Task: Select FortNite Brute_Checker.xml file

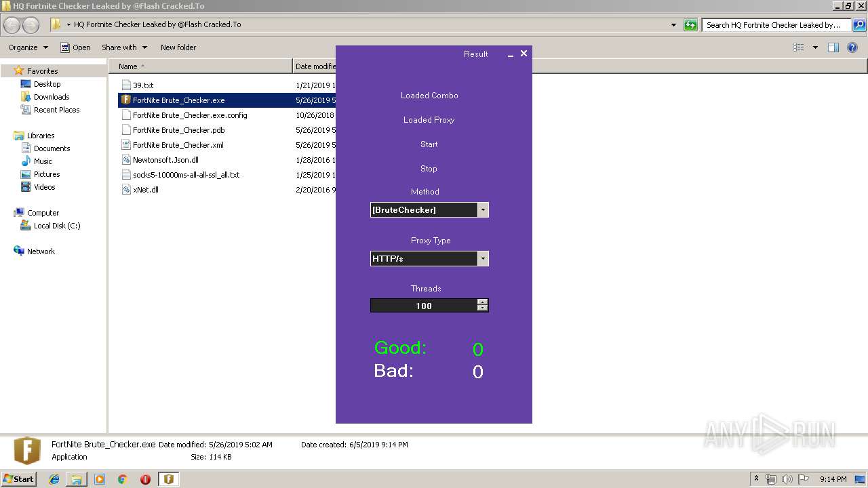Action: (x=178, y=145)
